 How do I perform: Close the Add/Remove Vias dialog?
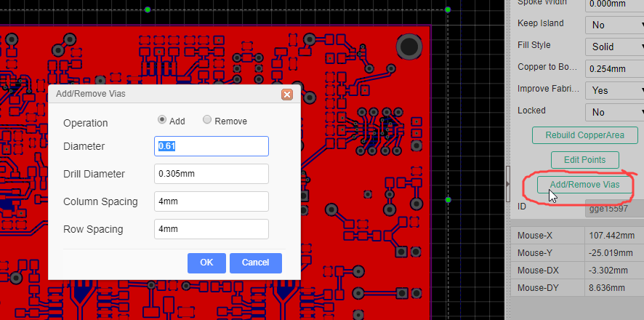pos(286,95)
